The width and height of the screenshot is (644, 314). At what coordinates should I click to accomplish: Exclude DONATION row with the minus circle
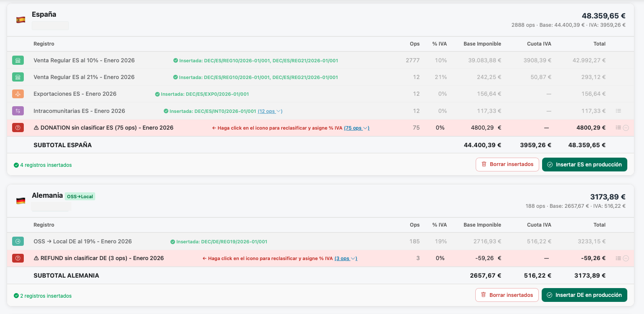[x=626, y=128]
